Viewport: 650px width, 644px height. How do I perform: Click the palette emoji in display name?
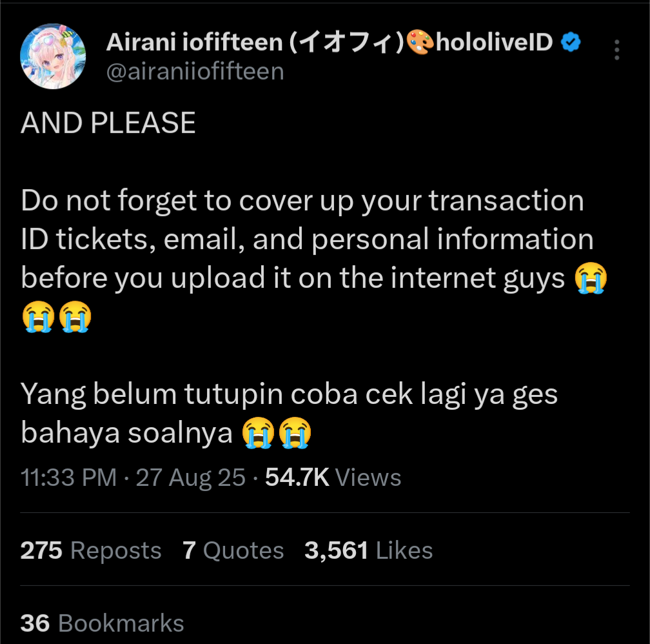(x=420, y=43)
